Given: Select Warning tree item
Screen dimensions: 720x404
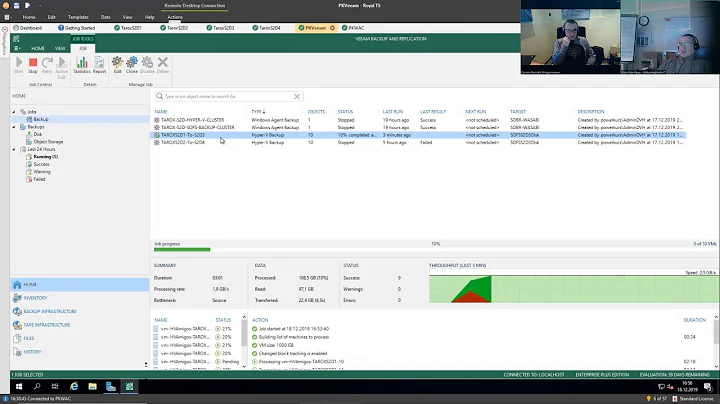Looking at the screenshot, I should coord(41,172).
